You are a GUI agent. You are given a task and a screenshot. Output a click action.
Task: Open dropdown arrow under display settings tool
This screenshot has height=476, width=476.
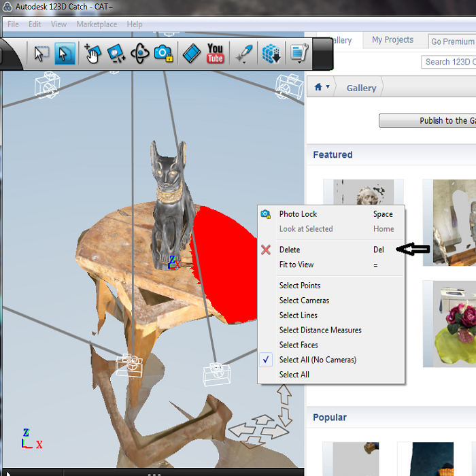pyautogui.click(x=299, y=63)
